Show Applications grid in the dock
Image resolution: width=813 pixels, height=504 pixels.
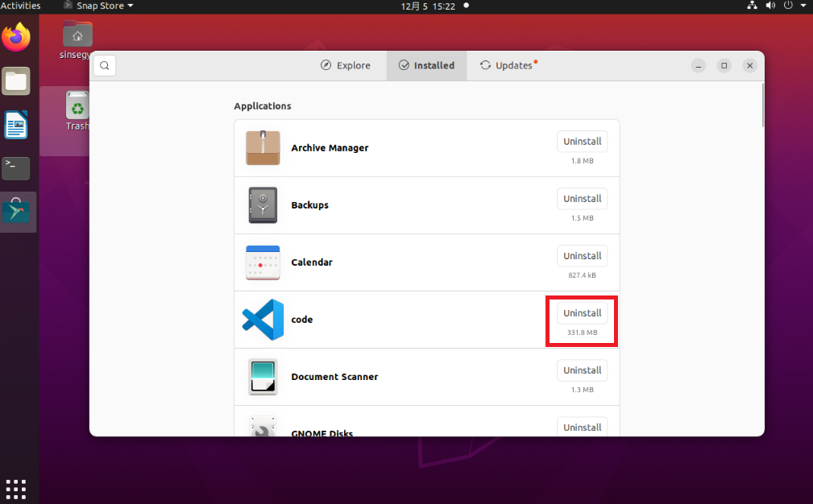(x=16, y=489)
